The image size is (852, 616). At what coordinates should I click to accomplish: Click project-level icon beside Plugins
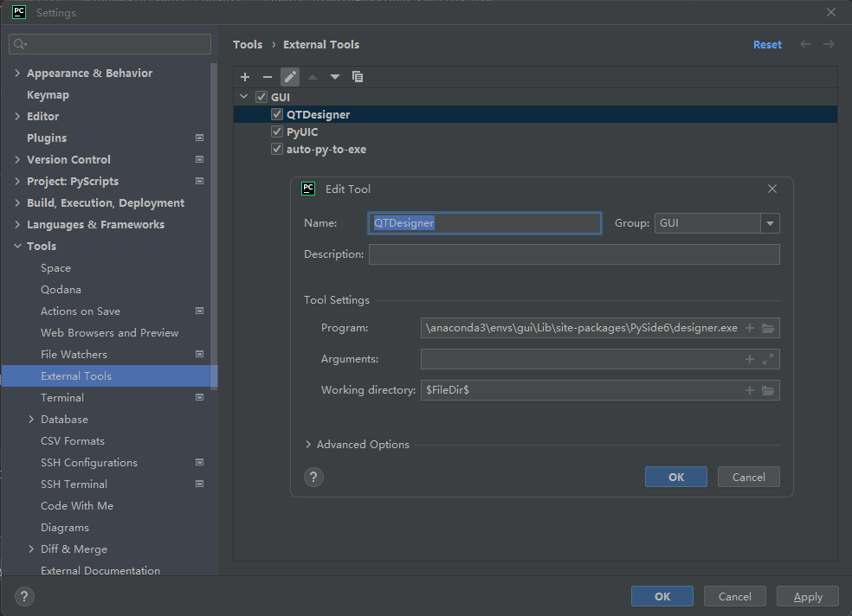click(199, 138)
